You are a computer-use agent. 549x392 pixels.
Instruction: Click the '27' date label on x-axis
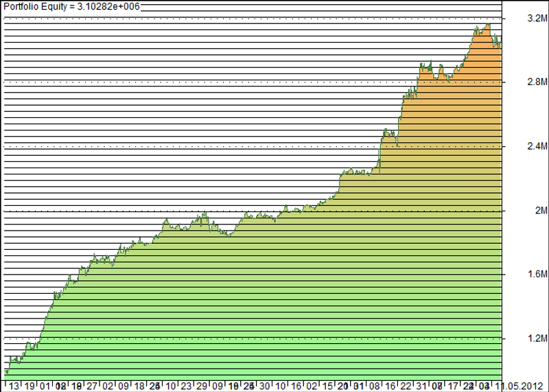[x=92, y=387]
